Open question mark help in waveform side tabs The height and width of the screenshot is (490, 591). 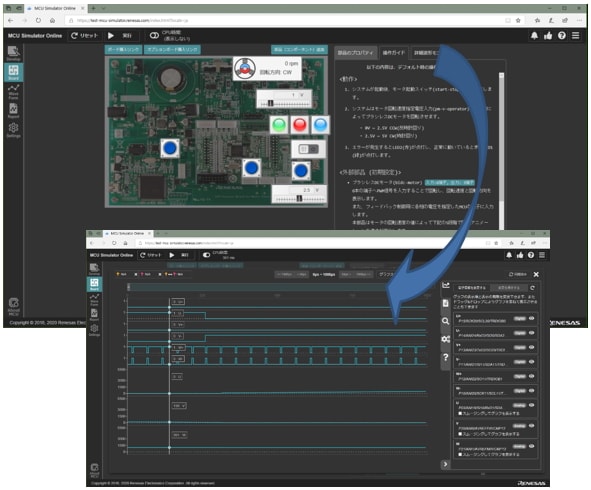point(446,357)
